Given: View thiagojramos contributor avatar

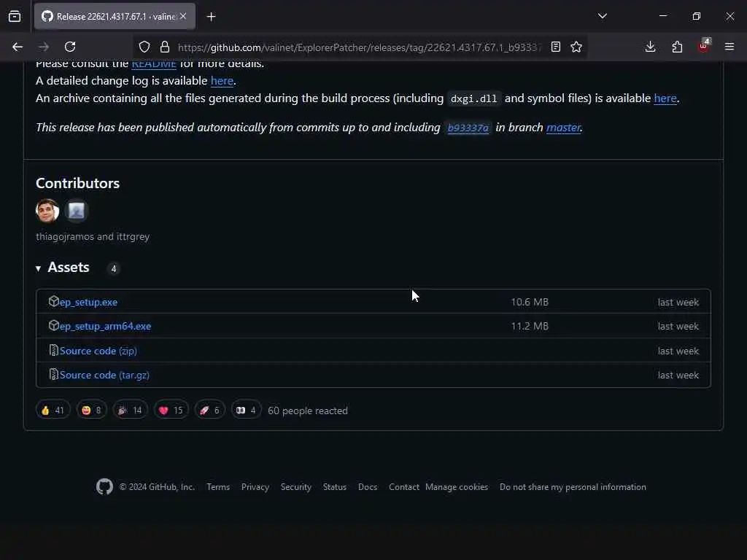Looking at the screenshot, I should pos(47,211).
